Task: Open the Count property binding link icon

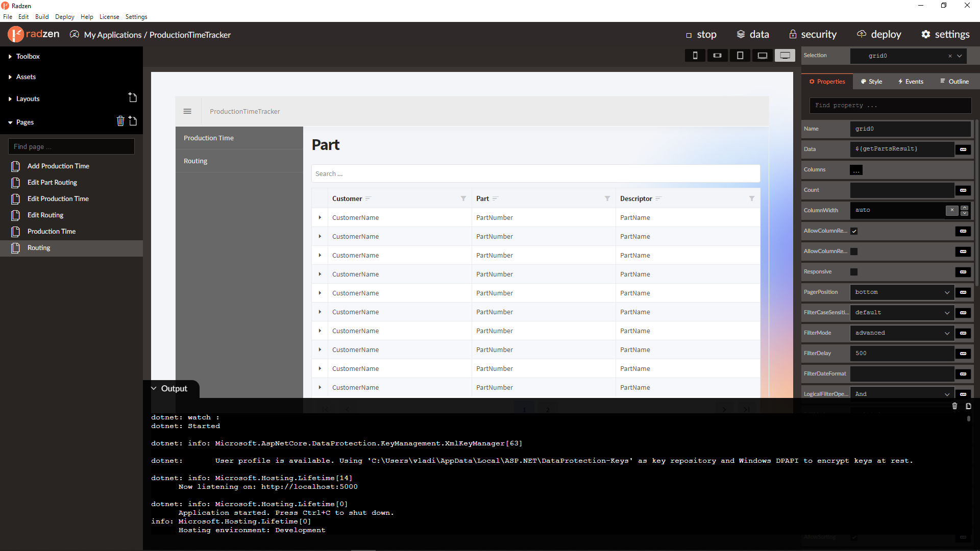Action: pos(963,190)
